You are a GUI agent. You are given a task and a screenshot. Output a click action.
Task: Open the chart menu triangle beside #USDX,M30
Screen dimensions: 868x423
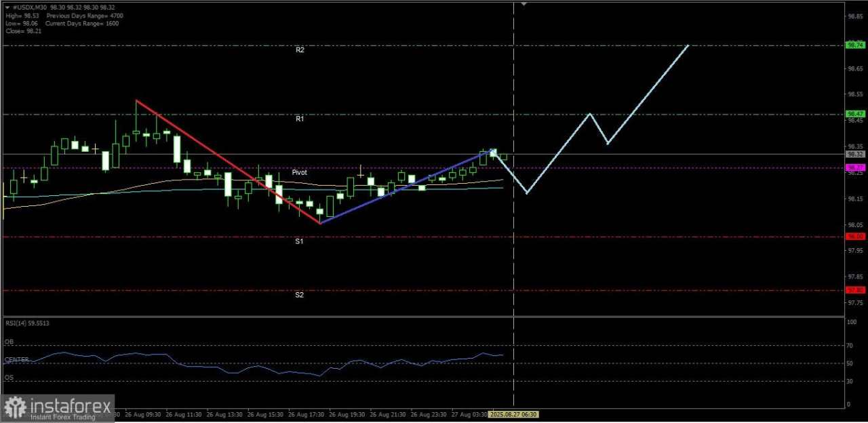point(7,6)
